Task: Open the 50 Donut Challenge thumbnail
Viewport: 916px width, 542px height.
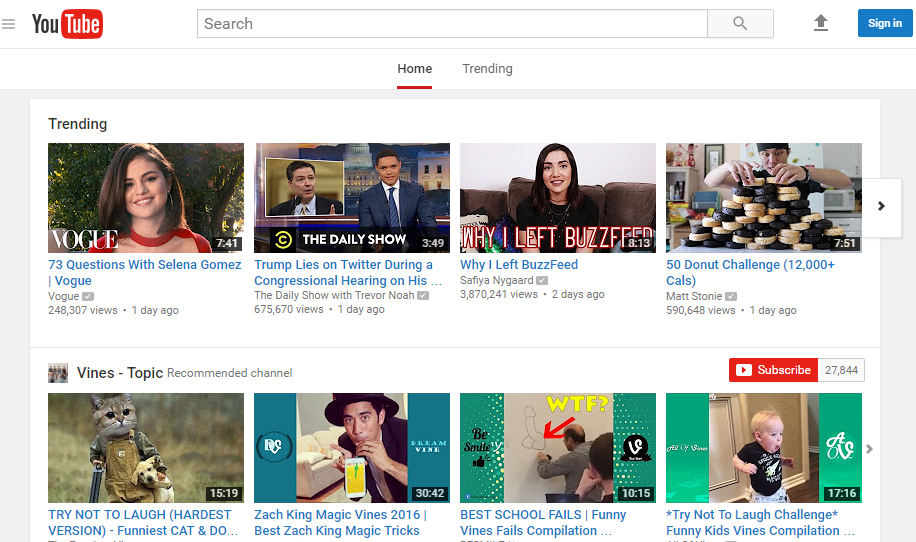Action: [x=764, y=198]
